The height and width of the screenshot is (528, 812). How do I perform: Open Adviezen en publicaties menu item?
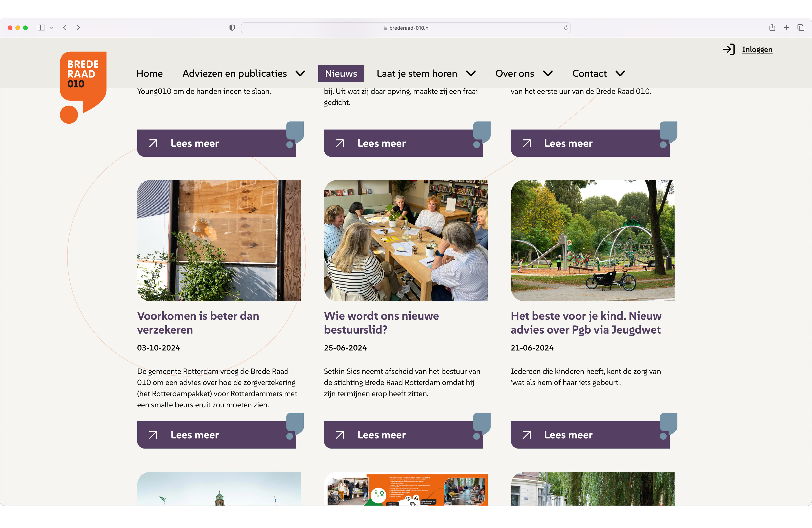[x=234, y=73]
